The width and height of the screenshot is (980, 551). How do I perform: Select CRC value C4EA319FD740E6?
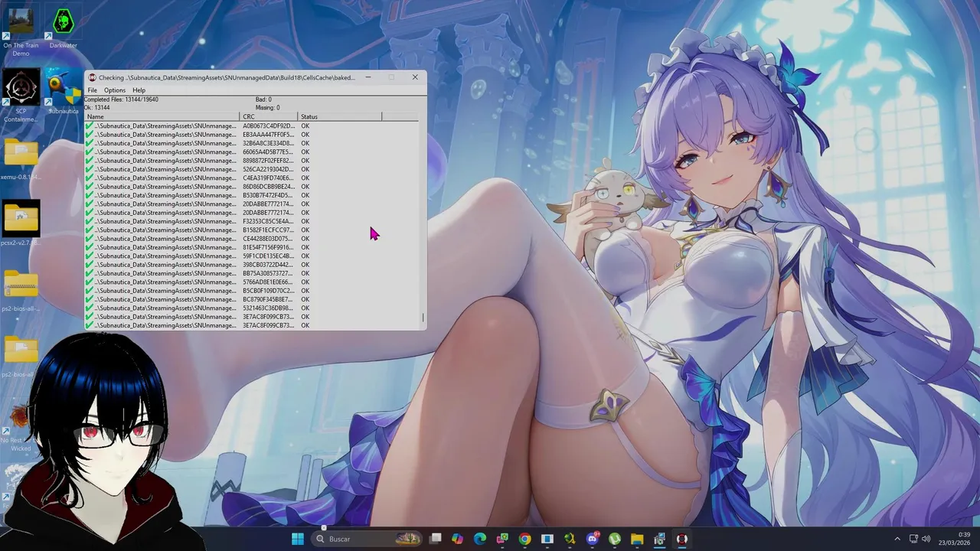(x=268, y=178)
